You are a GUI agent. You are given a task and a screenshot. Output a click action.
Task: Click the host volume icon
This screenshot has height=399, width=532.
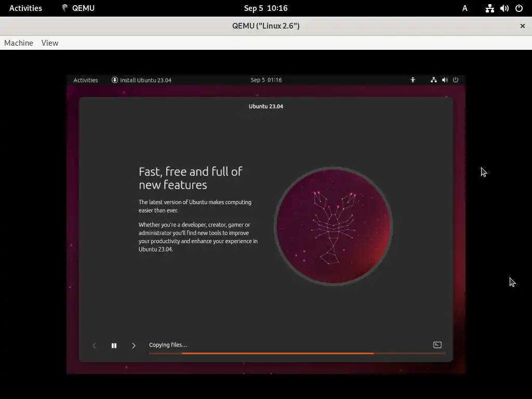coord(504,8)
